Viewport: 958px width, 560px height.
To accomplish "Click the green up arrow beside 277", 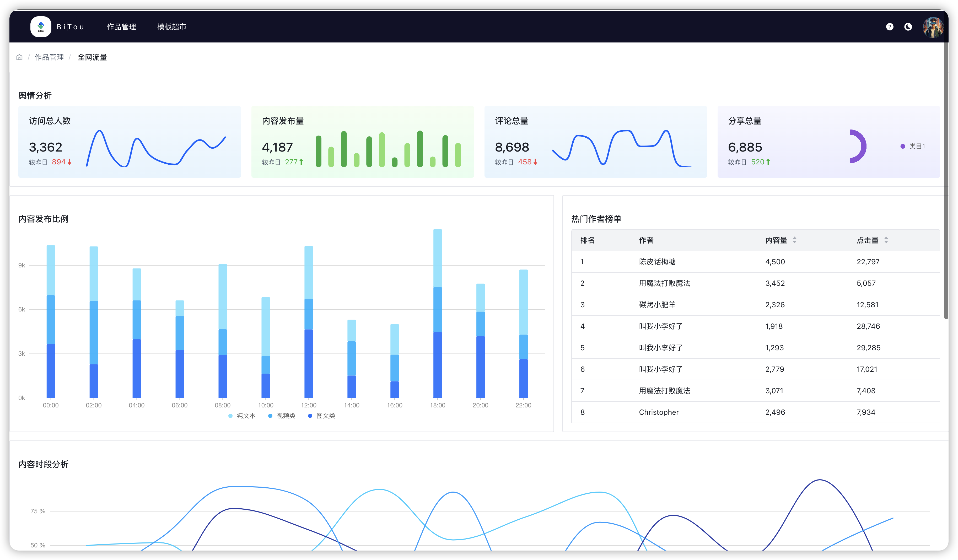I will point(301,162).
